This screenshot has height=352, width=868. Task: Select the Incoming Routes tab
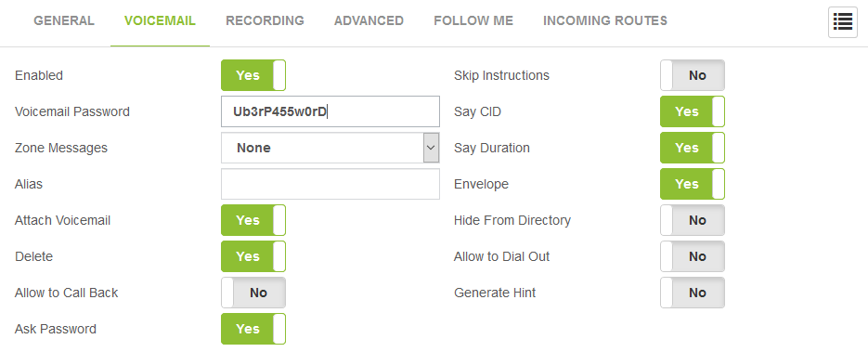[605, 21]
